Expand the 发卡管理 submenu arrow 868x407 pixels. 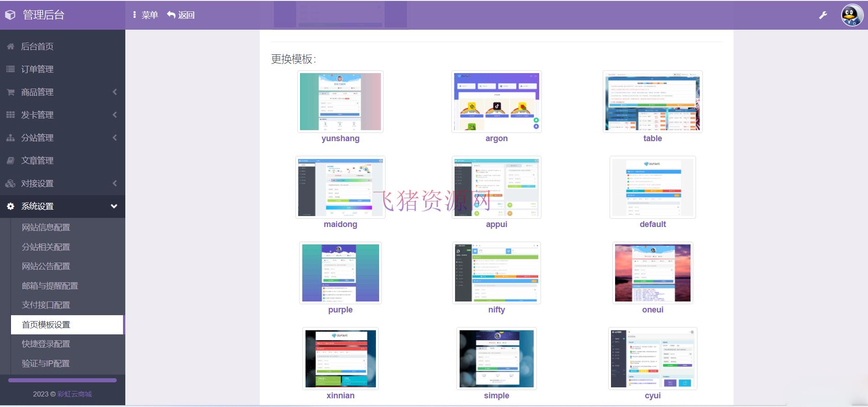(114, 115)
